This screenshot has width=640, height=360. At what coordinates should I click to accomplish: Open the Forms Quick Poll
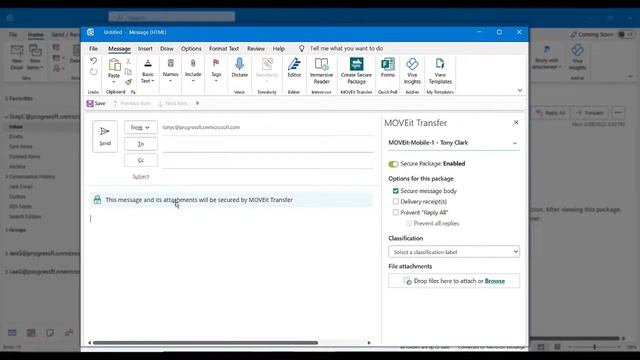coord(387,68)
